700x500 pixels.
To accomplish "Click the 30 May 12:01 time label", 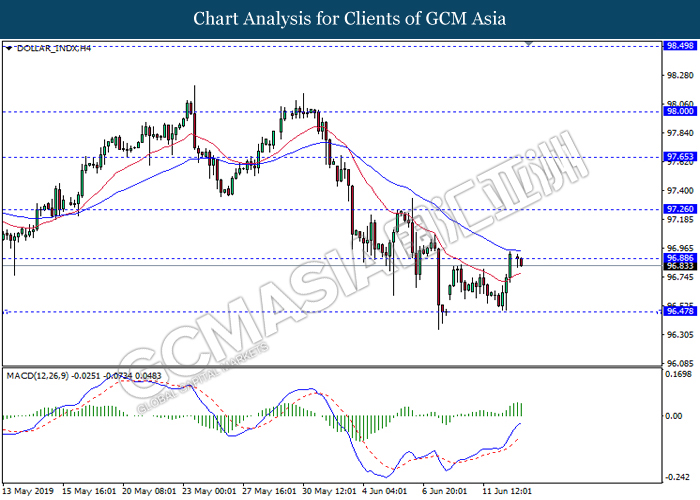I will pyautogui.click(x=329, y=491).
